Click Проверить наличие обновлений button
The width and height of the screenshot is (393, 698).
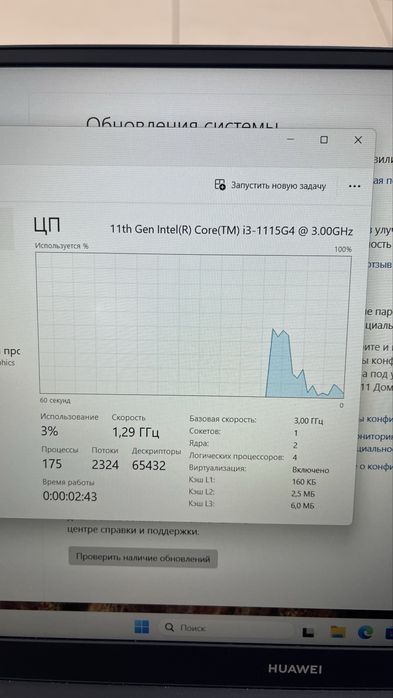point(143,558)
